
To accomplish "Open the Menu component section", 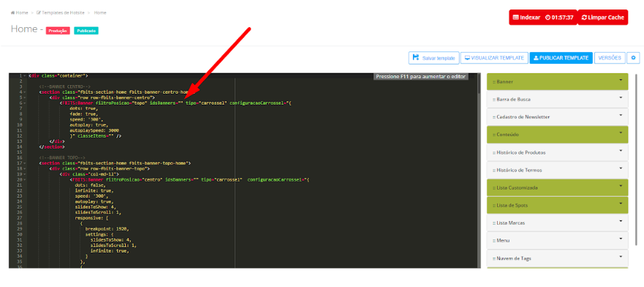I will tap(557, 240).
